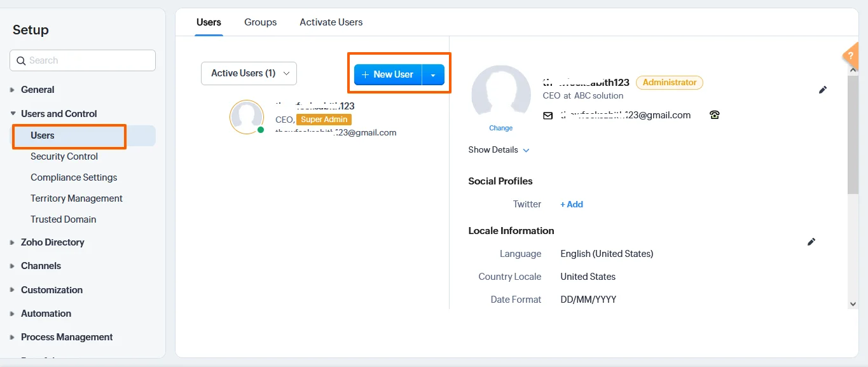Select Trusted Domain from the sidebar
Image resolution: width=868 pixels, height=367 pixels.
pyautogui.click(x=63, y=219)
